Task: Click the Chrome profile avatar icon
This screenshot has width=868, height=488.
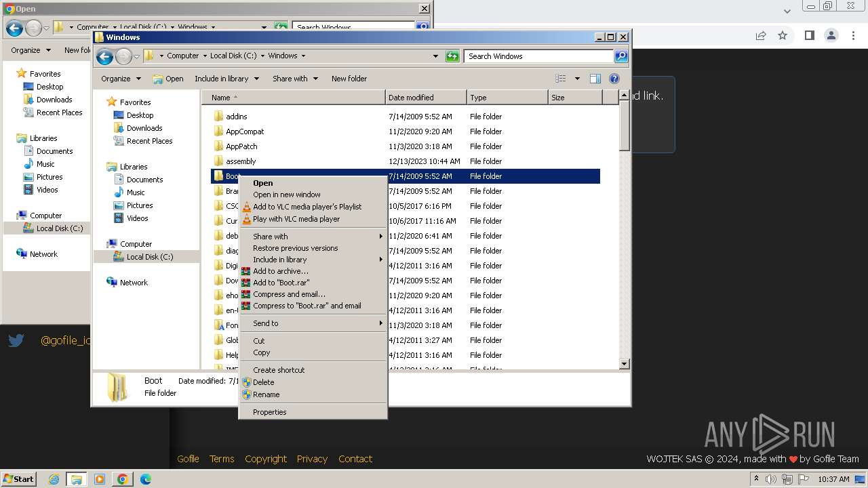Action: tap(831, 35)
